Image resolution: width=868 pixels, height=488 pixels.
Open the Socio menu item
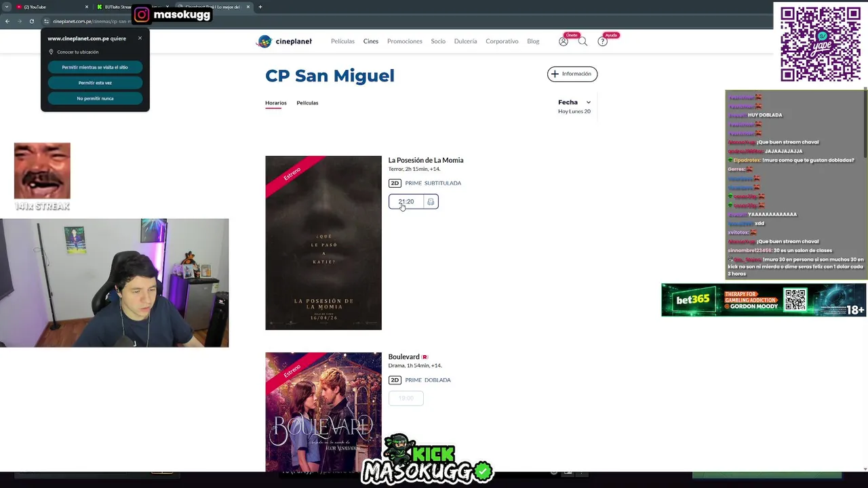pyautogui.click(x=438, y=41)
